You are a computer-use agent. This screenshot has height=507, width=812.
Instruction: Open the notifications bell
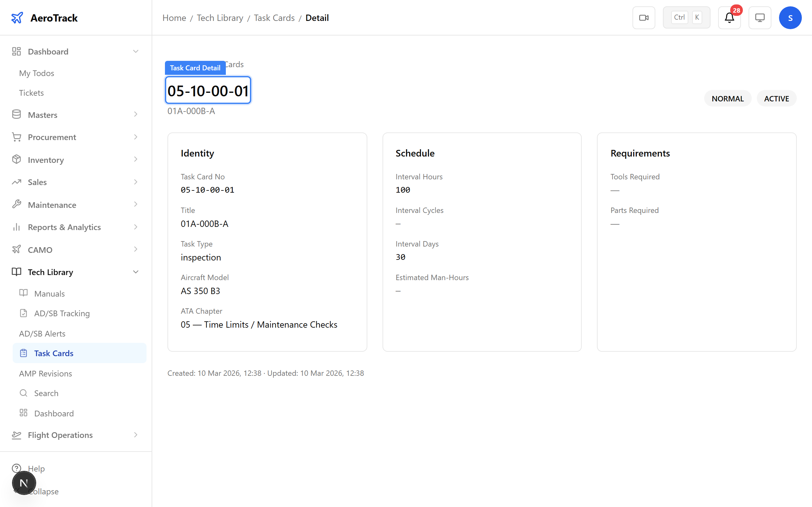729,18
